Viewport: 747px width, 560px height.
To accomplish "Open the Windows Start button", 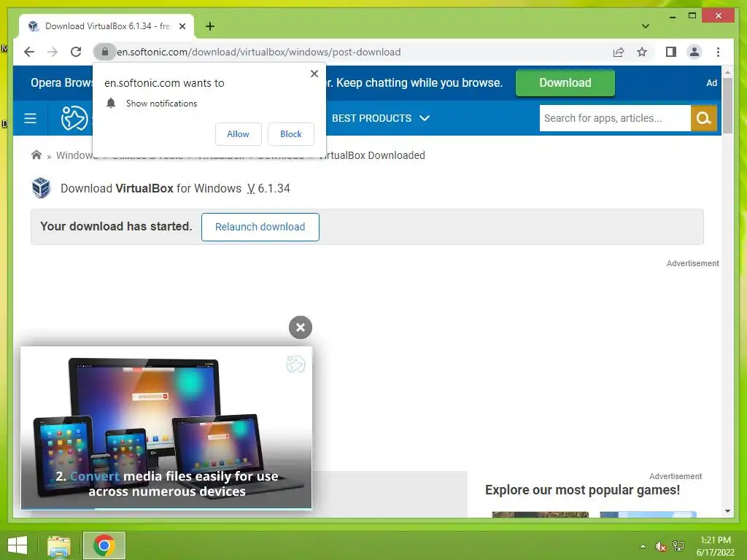I will (18, 545).
